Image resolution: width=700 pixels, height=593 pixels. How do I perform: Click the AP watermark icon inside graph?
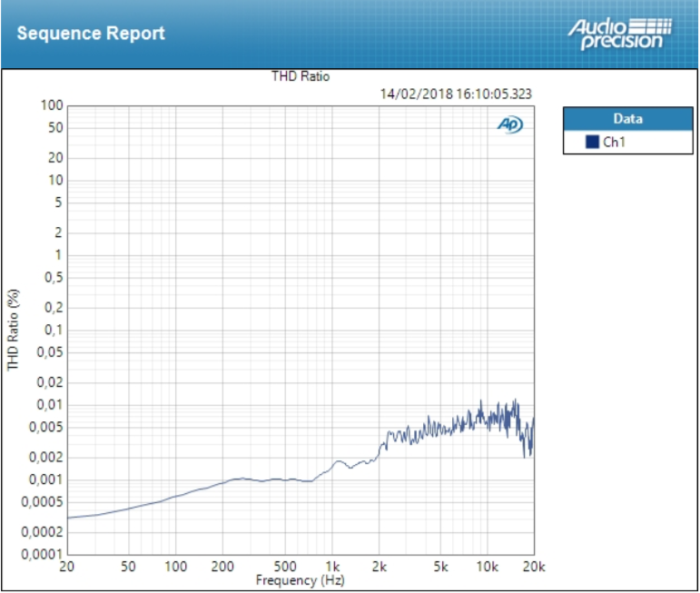pos(509,125)
